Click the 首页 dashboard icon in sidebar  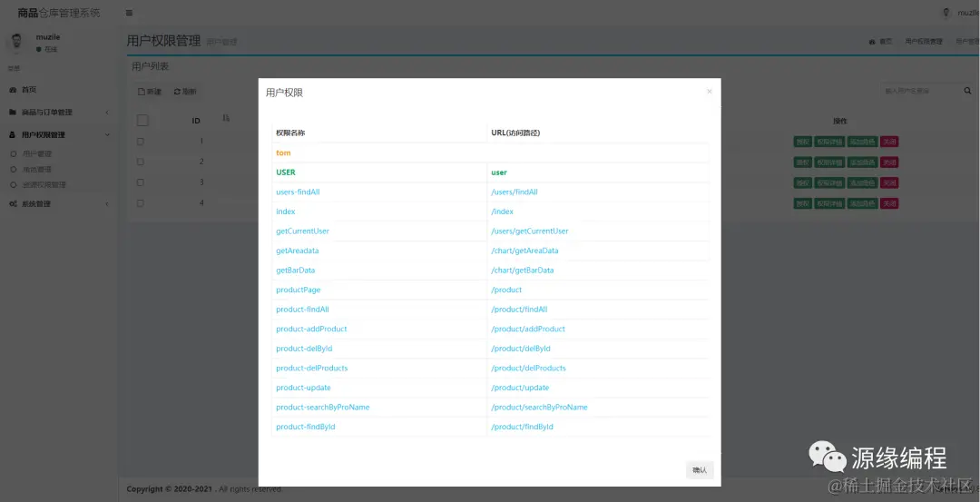(13, 90)
